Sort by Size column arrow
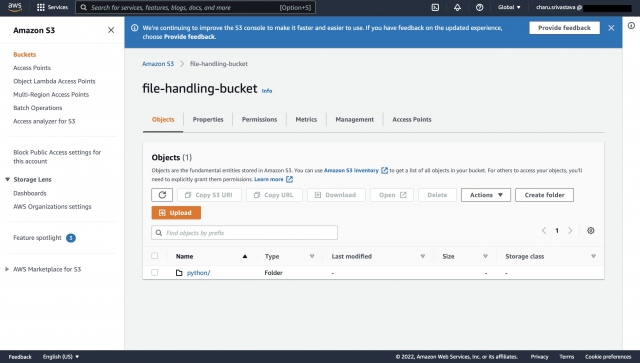The width and height of the screenshot is (640, 363). (x=485, y=256)
